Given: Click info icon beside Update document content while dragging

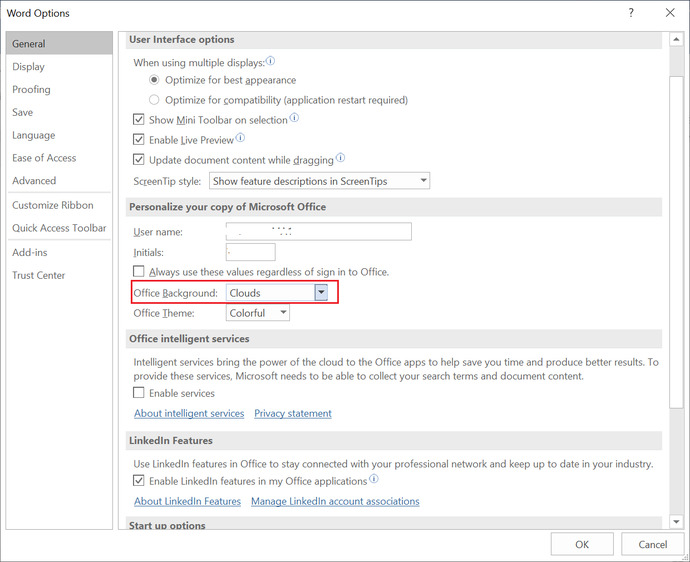Looking at the screenshot, I should pyautogui.click(x=340, y=158).
